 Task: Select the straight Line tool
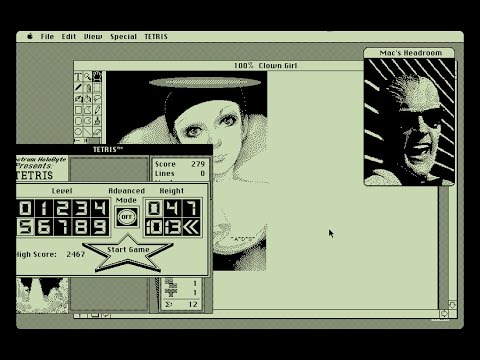click(87, 132)
